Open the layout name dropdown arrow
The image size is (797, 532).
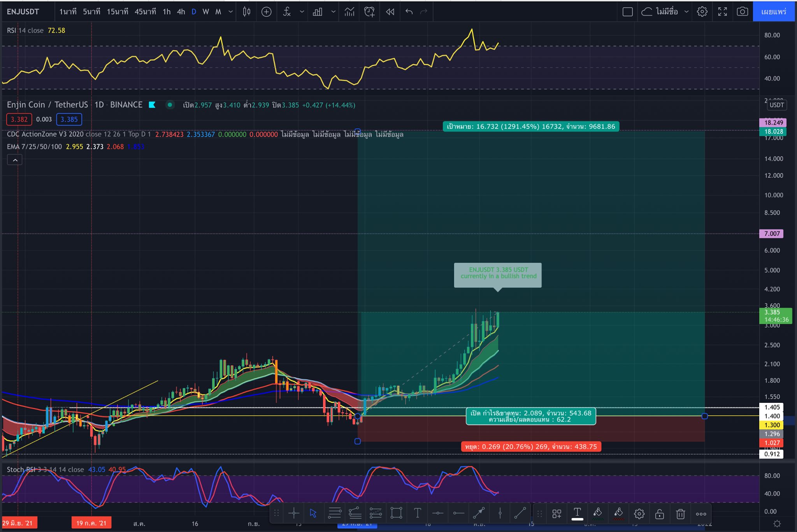click(686, 12)
